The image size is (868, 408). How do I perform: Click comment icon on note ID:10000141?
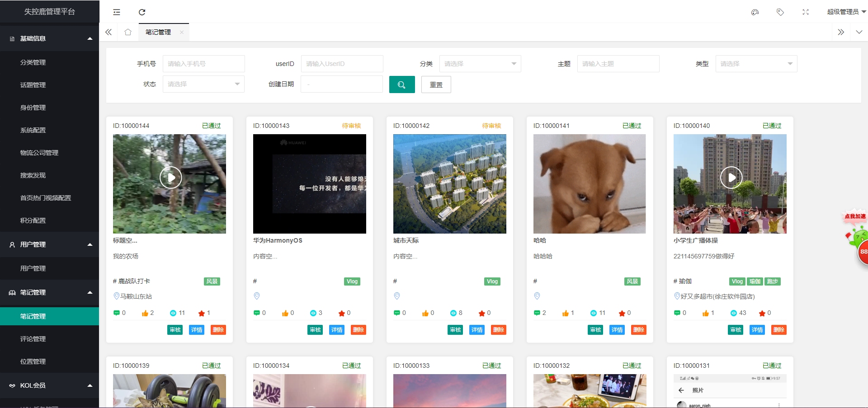point(537,313)
